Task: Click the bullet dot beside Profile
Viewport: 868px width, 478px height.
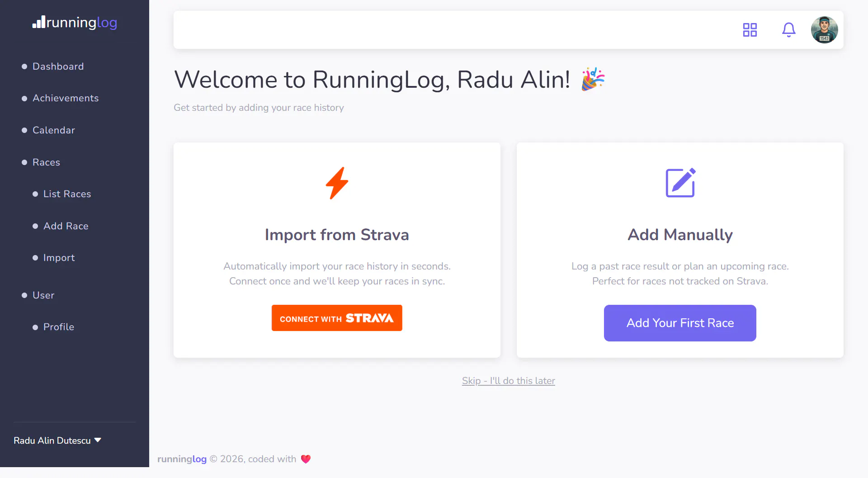Action: point(35,327)
